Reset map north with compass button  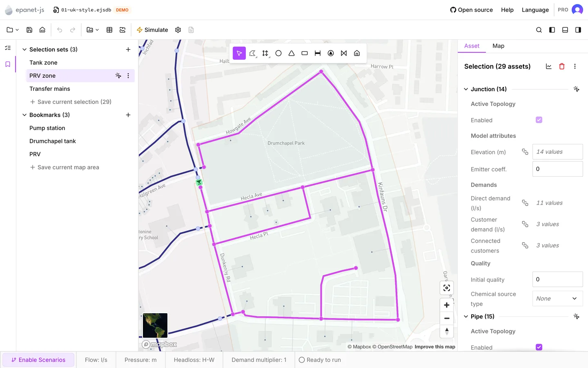pos(447,331)
